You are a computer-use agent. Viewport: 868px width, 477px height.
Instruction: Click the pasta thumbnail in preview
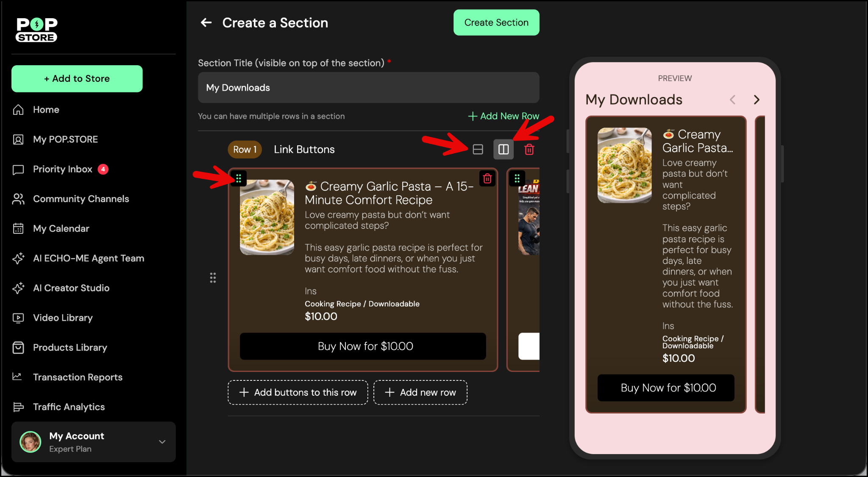tap(624, 165)
